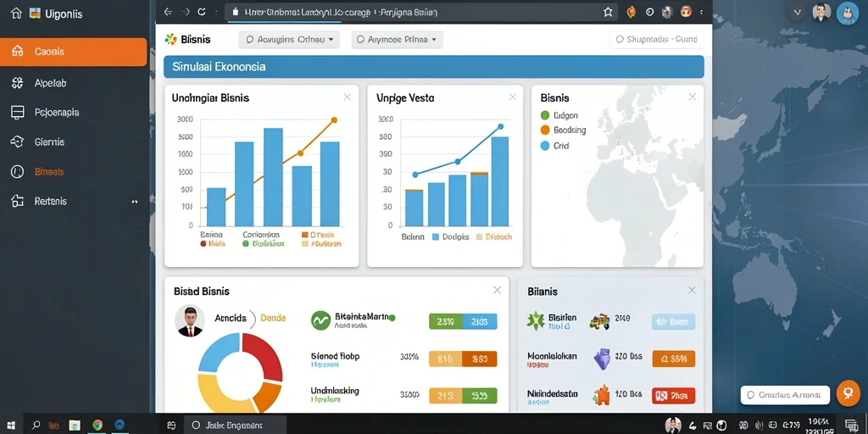Click the Bisnis logo icon
The width and height of the screenshot is (868, 434).
[x=171, y=39]
